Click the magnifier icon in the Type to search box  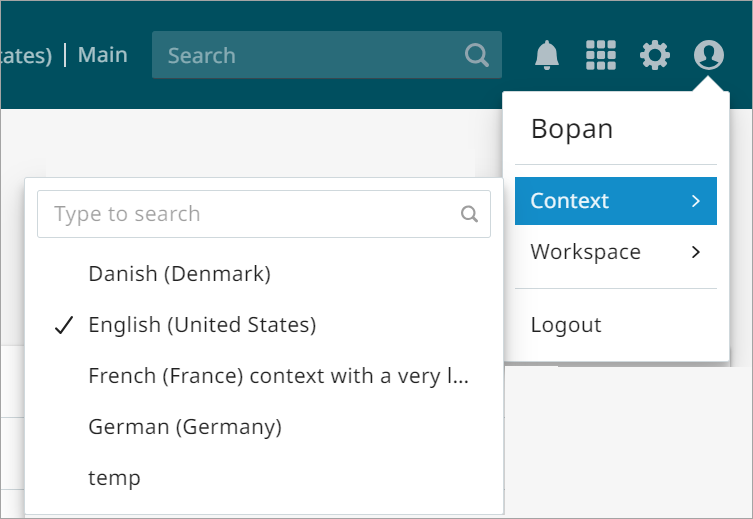tap(470, 214)
